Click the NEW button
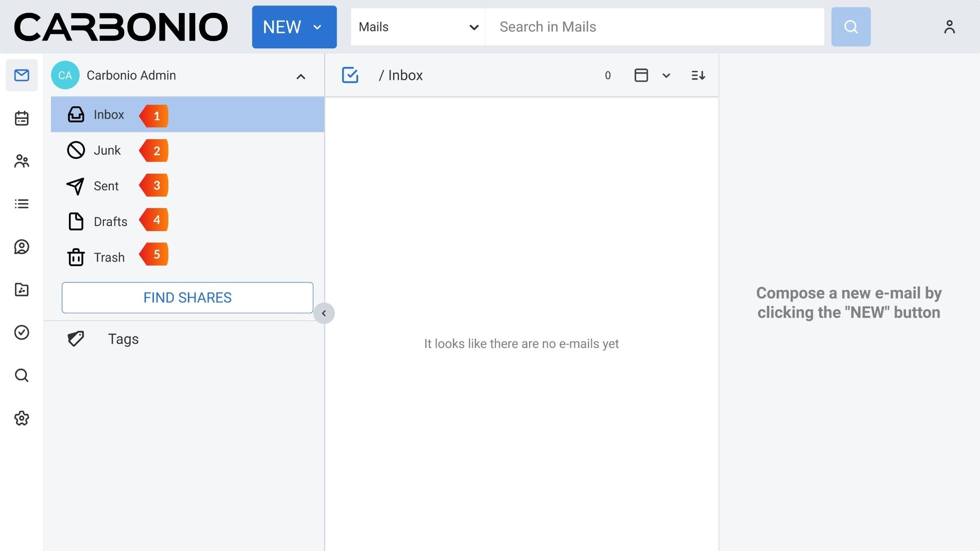 tap(294, 27)
